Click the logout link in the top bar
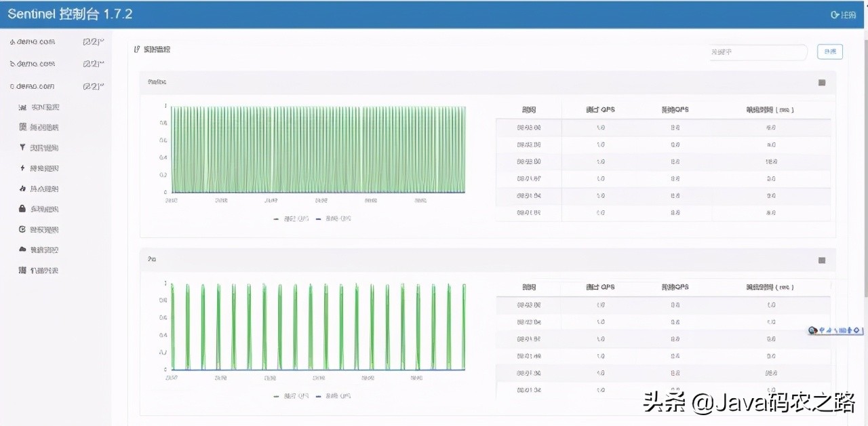Screen dimensions: 868x426 843,15
